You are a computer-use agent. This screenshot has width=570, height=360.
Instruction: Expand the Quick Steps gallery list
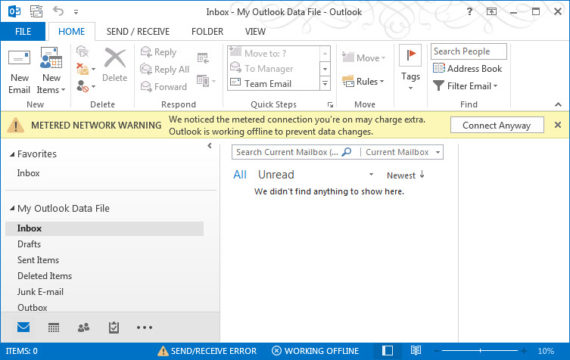click(325, 84)
